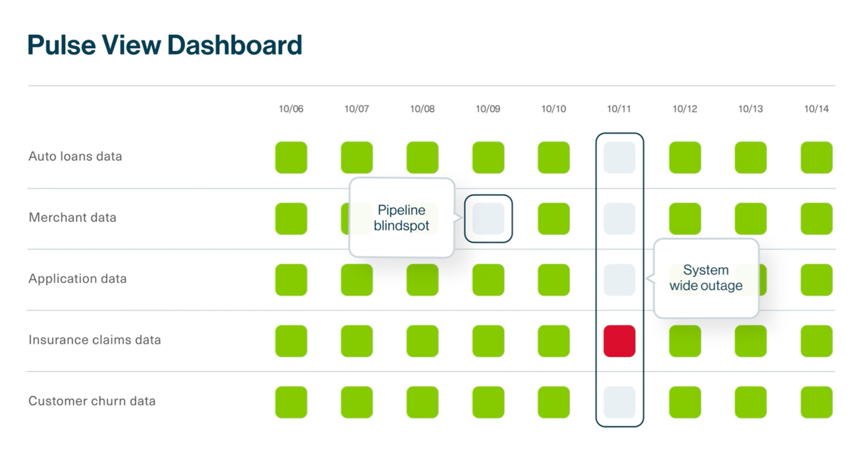Click Application data 10/10 green status square
The width and height of the screenshot is (868, 463).
[x=553, y=280]
